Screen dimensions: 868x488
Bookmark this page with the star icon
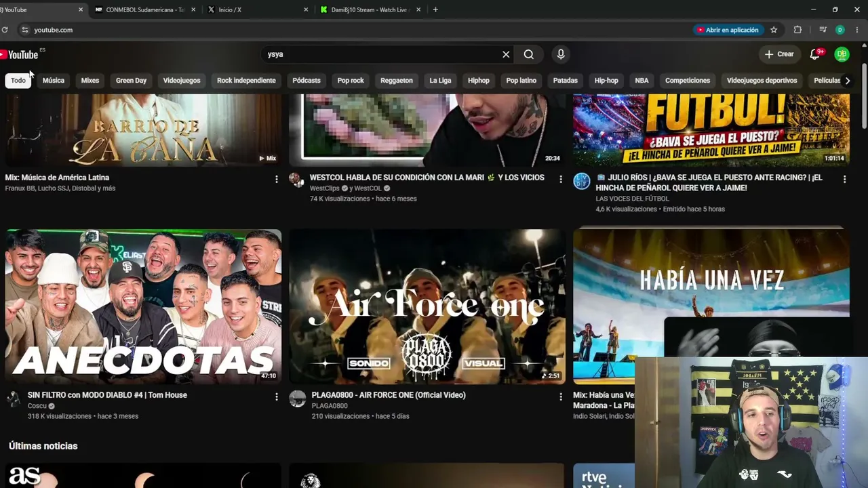[x=774, y=30]
